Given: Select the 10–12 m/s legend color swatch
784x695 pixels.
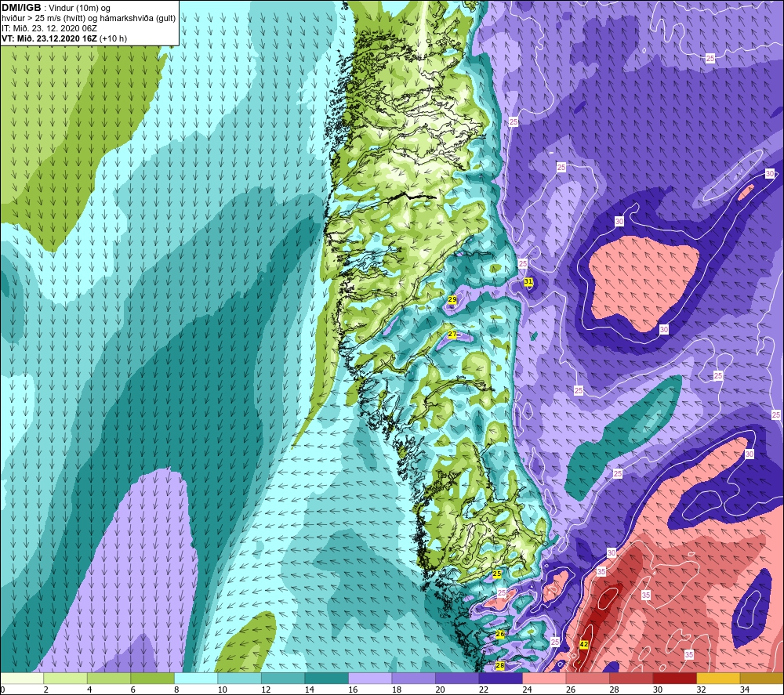Looking at the screenshot, I should coord(239,679).
